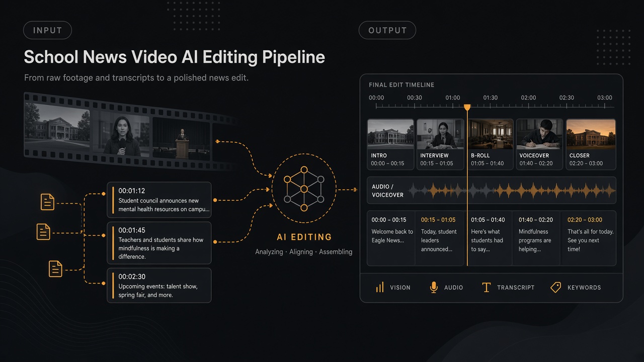The image size is (644, 362).
Task: Click the 'Welcome back to Eagle News' caption
Action: pos(392,236)
